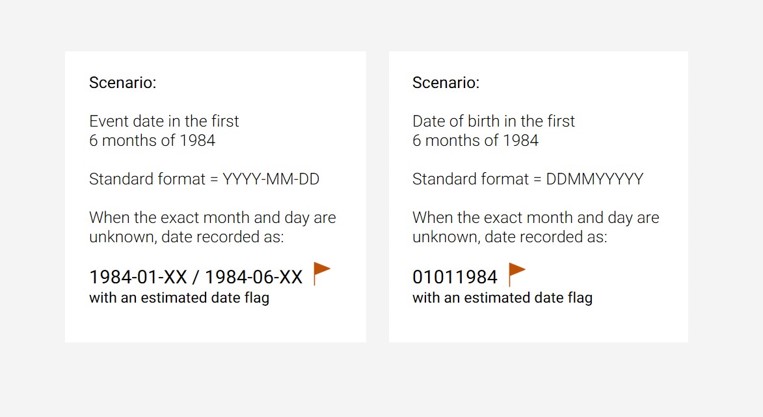
Task: Click the "Event date in the first" text
Action: 164,121
